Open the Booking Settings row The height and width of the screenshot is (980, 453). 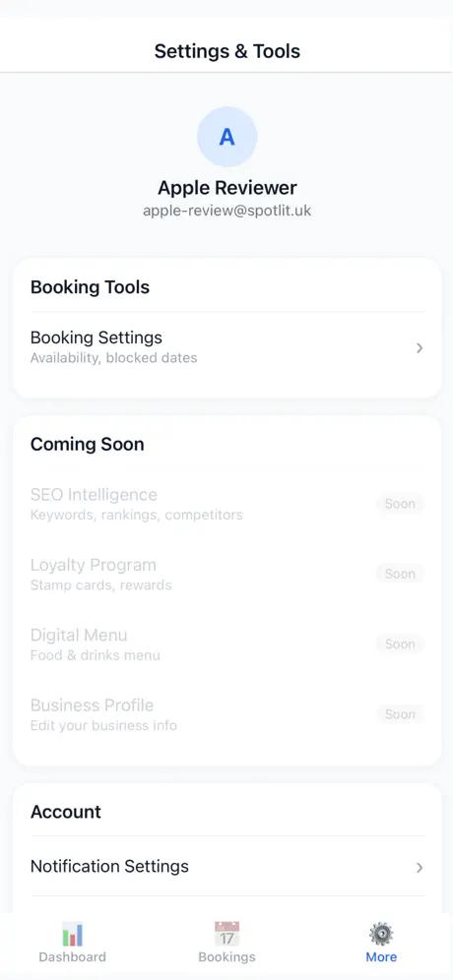coord(227,347)
